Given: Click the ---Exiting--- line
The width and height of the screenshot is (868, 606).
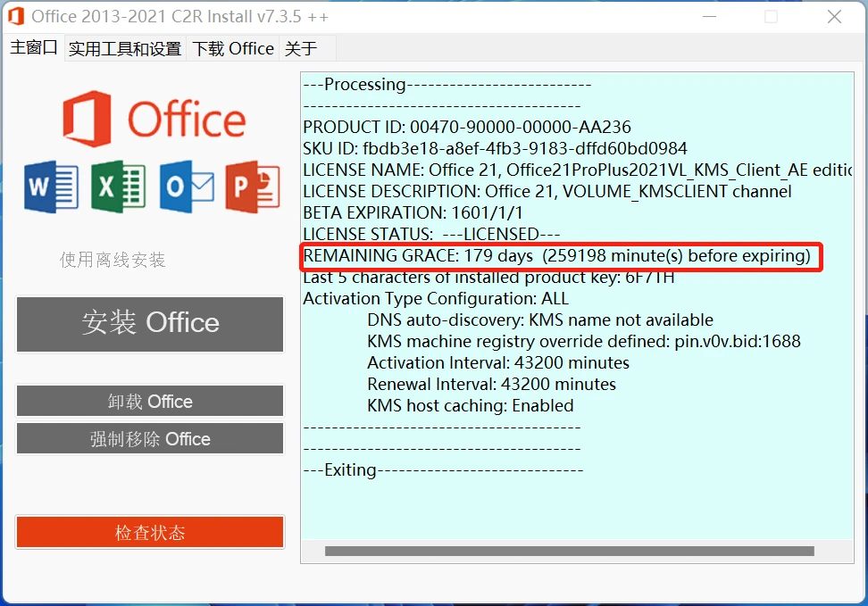Looking at the screenshot, I should 443,469.
